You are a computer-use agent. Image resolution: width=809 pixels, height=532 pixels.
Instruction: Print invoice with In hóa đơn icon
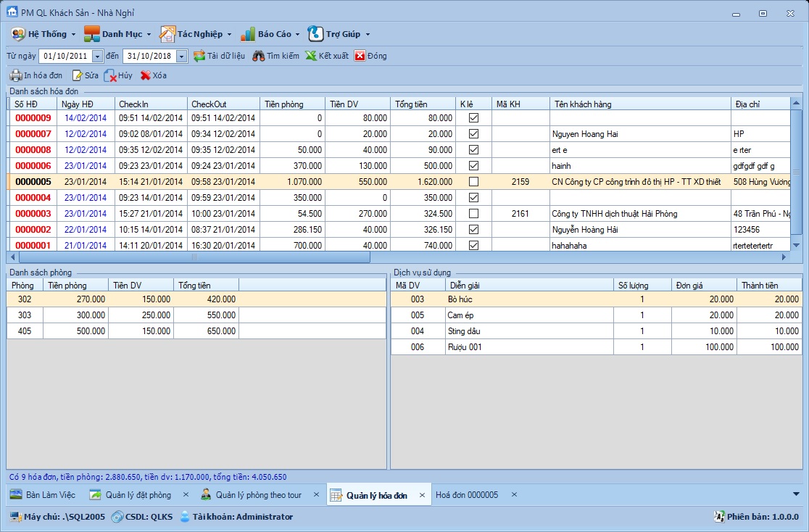15,75
